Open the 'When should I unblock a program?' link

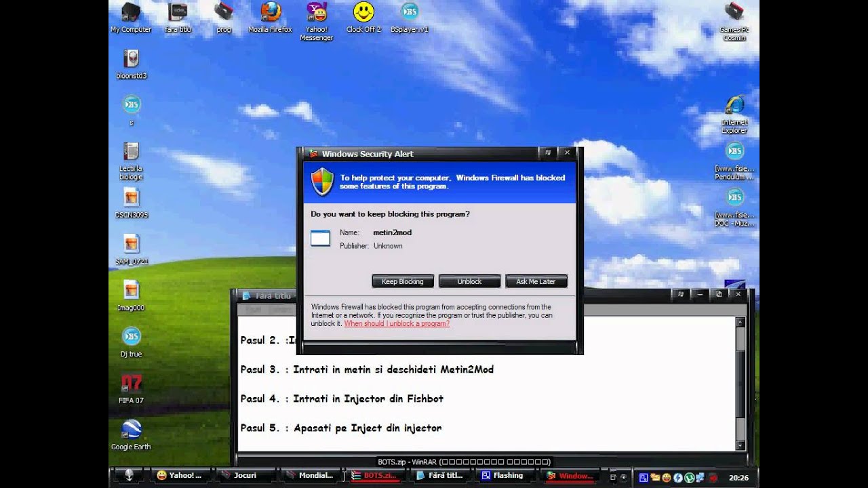pos(397,324)
